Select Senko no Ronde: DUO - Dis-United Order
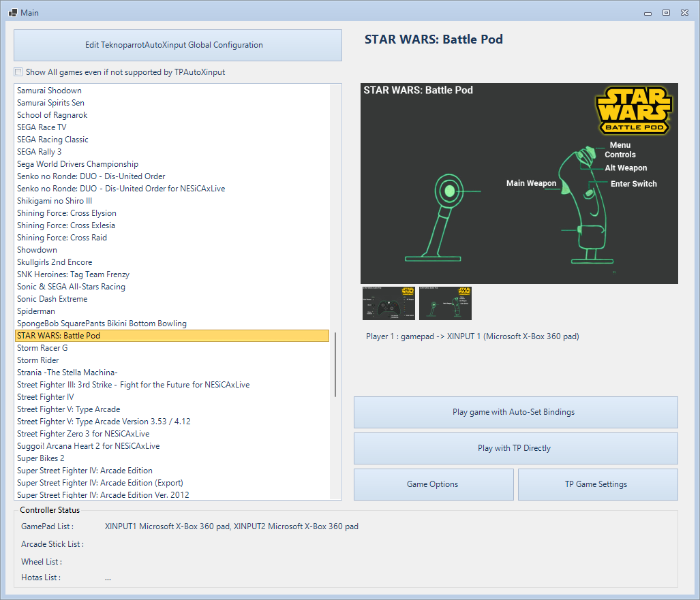This screenshot has height=600, width=700. [x=172, y=176]
